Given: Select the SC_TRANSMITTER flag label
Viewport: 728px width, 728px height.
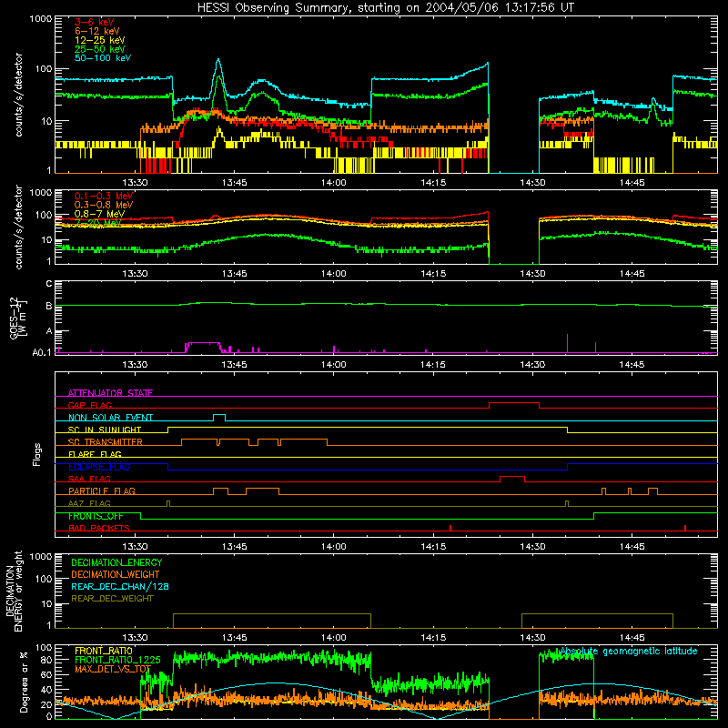Looking at the screenshot, I should pos(106,442).
